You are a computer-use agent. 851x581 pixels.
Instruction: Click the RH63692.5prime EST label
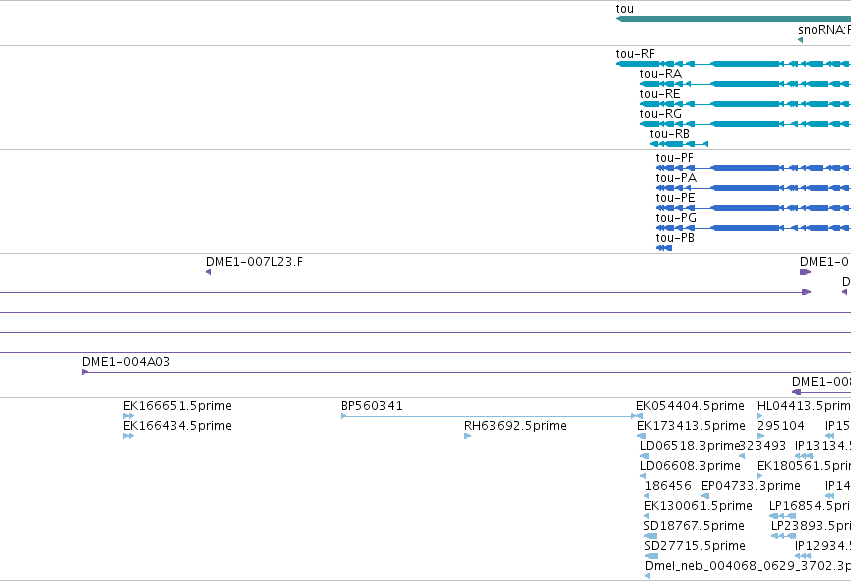click(x=515, y=426)
